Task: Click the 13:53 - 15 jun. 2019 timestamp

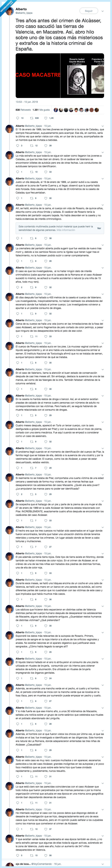Action: 27,102
